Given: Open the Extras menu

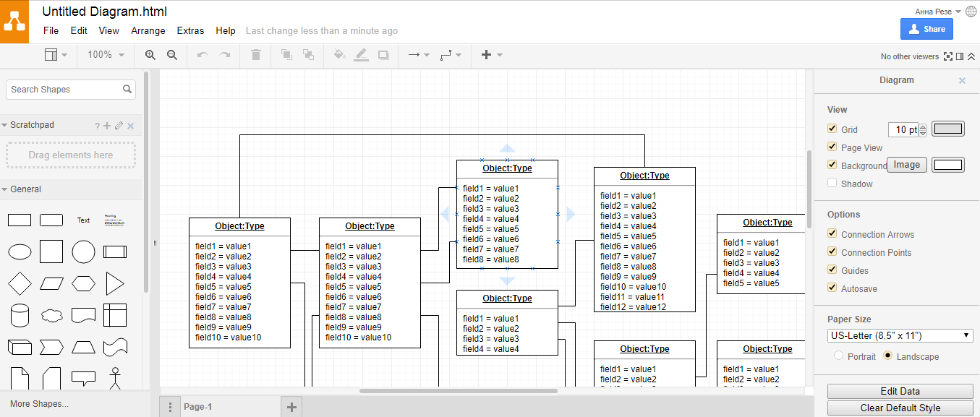Looking at the screenshot, I should [x=190, y=31].
